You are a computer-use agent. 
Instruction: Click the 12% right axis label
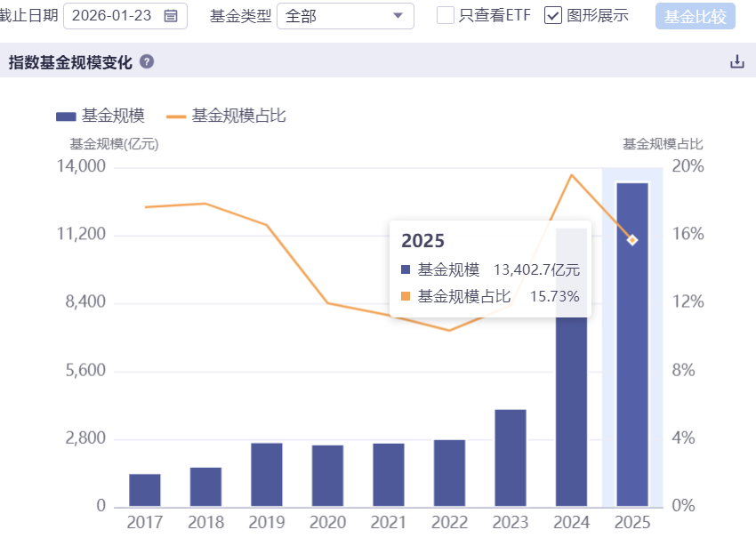pos(688,301)
